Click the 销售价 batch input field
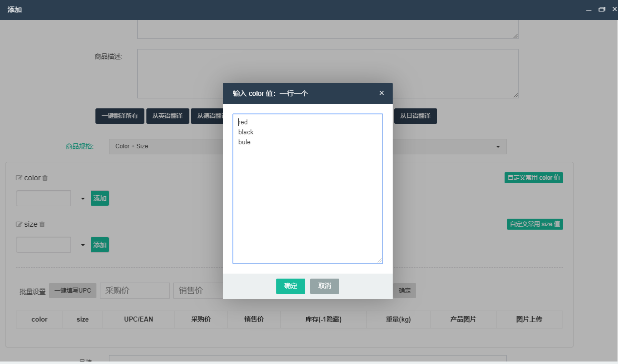This screenshot has height=364, width=618. click(x=198, y=291)
